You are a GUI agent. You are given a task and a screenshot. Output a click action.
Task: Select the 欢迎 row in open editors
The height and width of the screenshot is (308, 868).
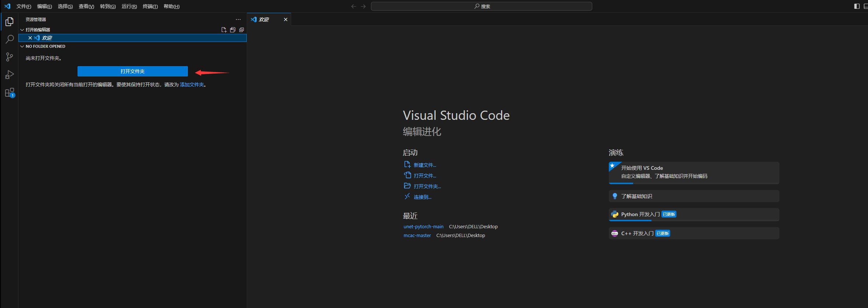coord(133,38)
